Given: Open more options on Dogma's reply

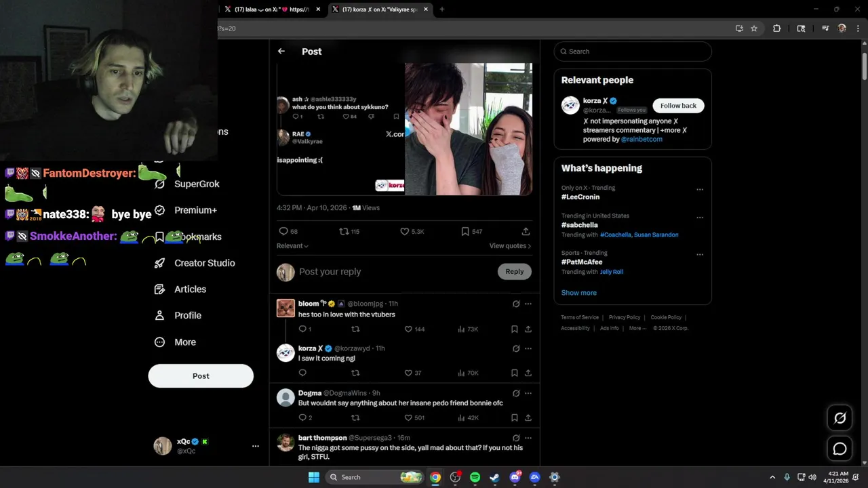Looking at the screenshot, I should click(x=528, y=393).
